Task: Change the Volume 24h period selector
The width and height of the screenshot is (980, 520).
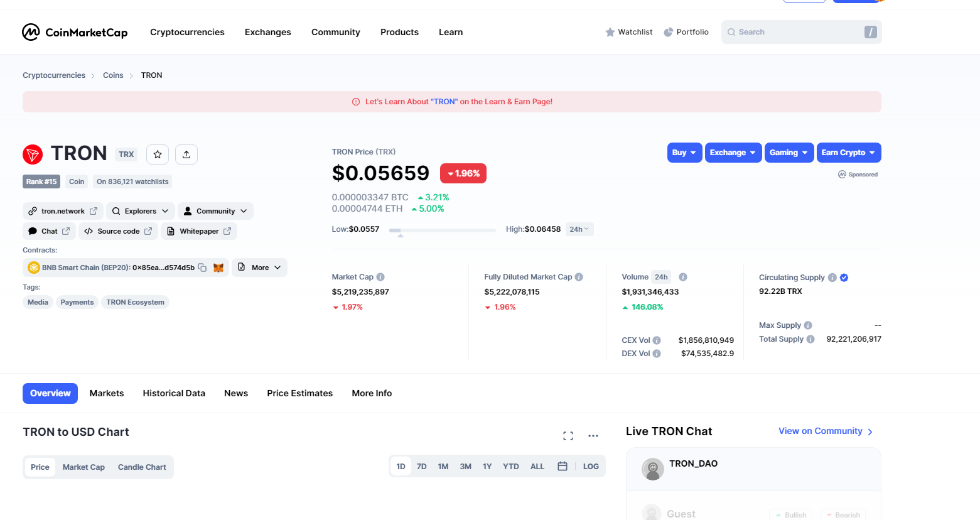Action: tap(662, 277)
